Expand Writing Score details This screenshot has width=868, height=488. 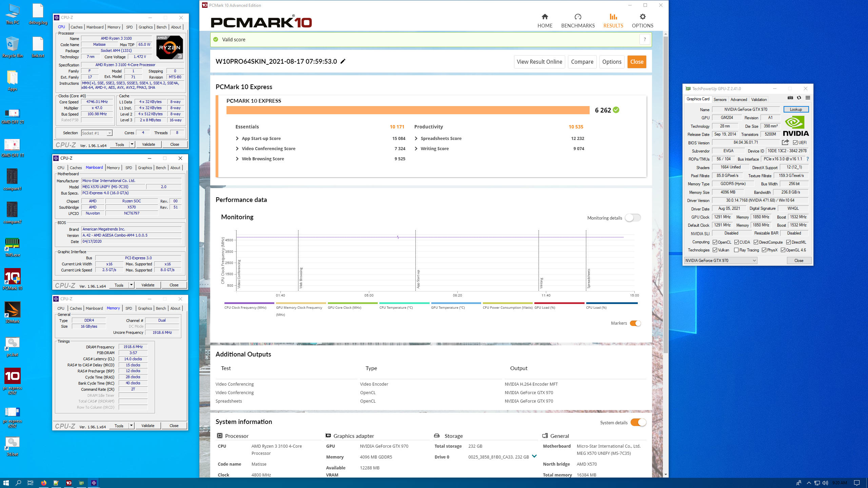point(416,149)
